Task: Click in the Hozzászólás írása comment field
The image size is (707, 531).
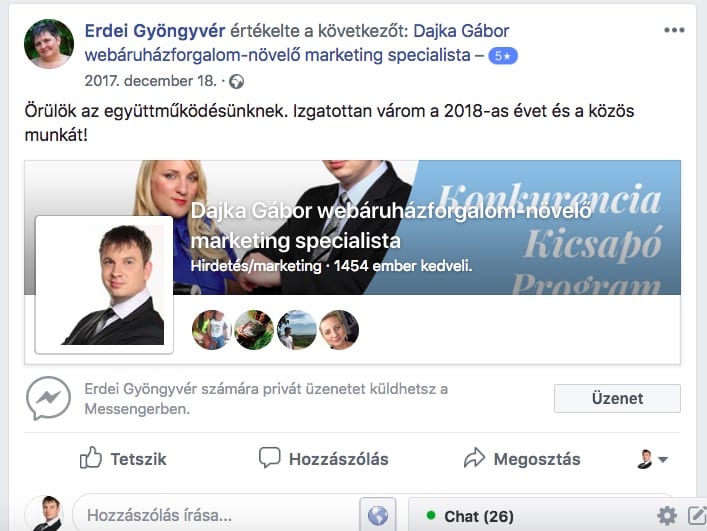Action: (216, 515)
